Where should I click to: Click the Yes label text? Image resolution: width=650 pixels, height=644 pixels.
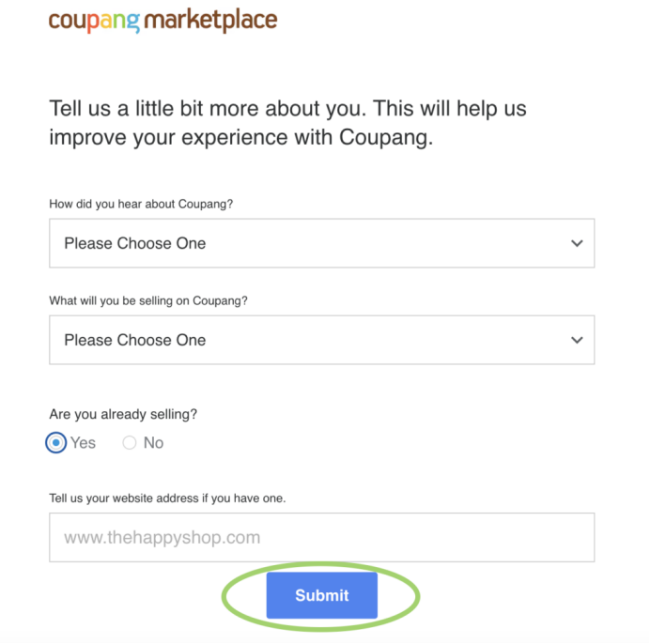(x=83, y=442)
